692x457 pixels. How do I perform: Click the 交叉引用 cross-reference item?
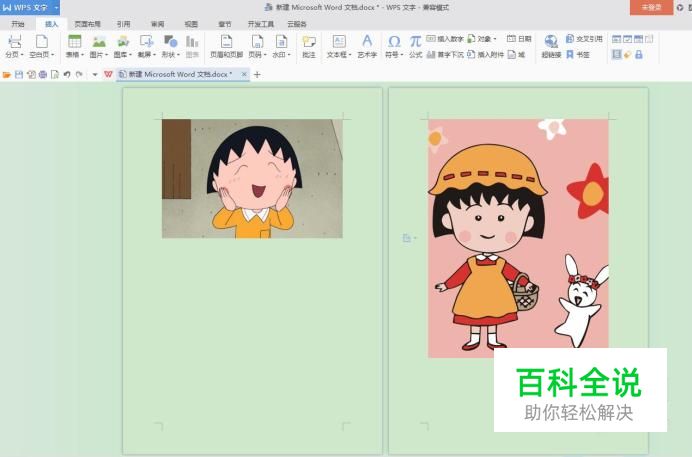pyautogui.click(x=583, y=39)
